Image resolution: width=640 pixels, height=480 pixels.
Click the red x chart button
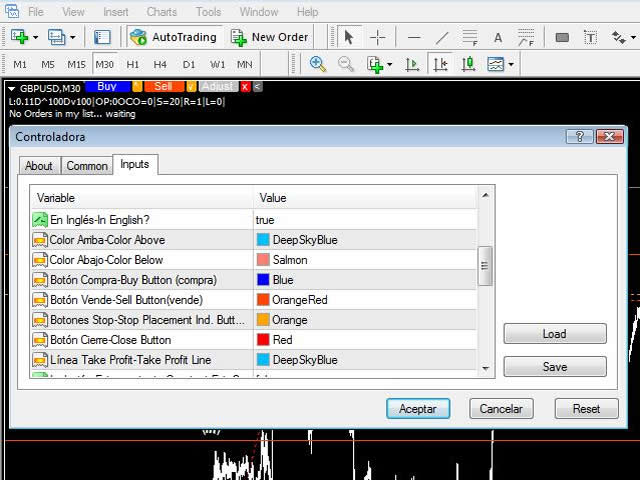pyautogui.click(x=245, y=87)
